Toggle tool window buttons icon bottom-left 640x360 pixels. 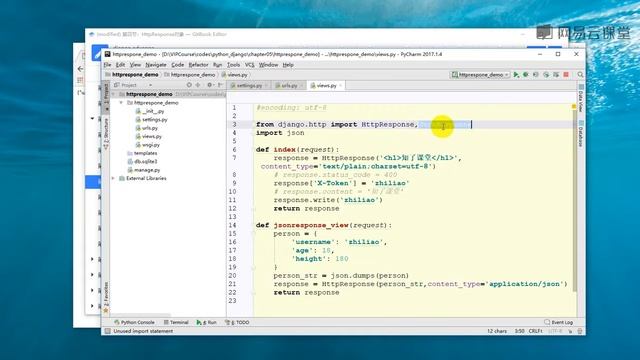pyautogui.click(x=107, y=331)
